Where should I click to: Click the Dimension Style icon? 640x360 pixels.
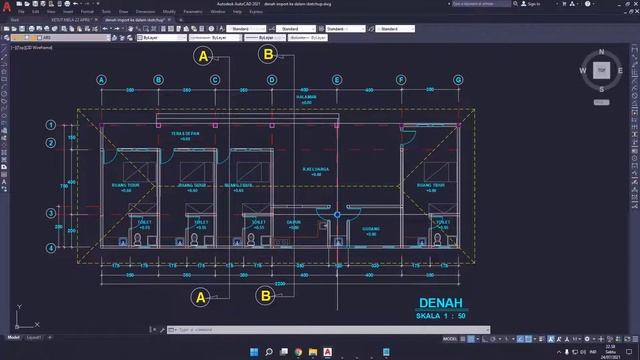(272, 29)
